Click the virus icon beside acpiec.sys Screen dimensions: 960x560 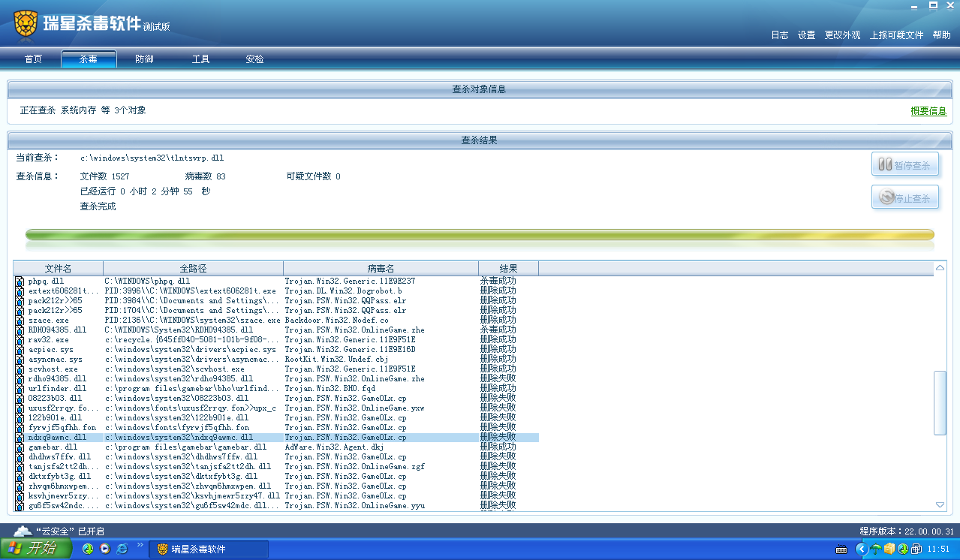click(20, 349)
